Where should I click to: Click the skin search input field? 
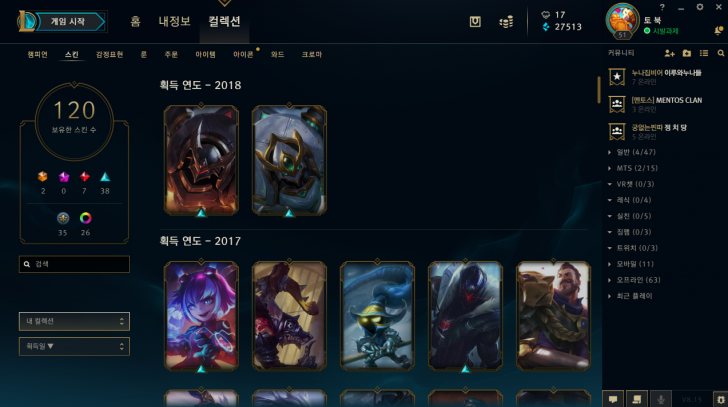74,264
